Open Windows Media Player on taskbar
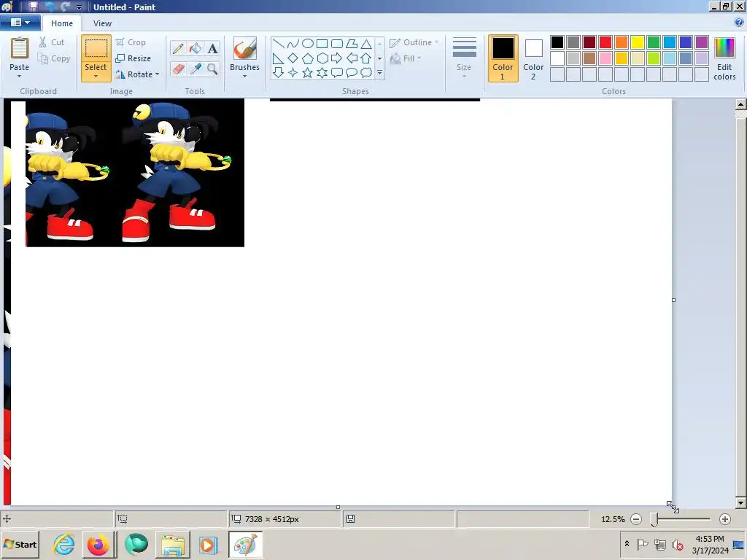747x560 pixels. 207,544
